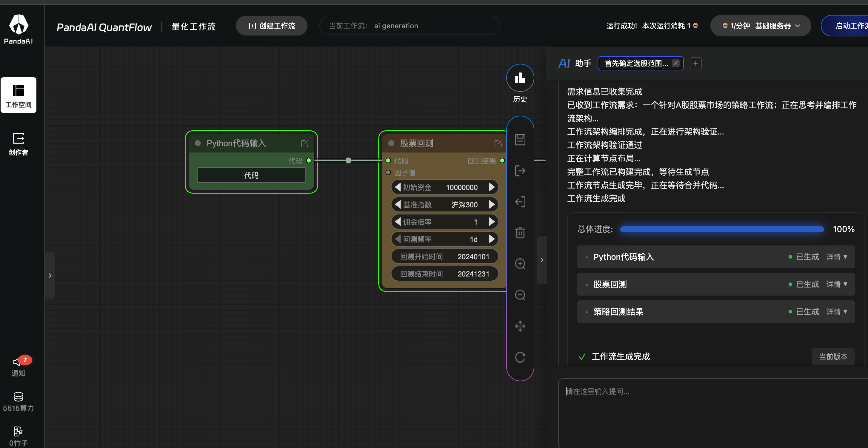Image resolution: width=868 pixels, height=448 pixels.
Task: Zoom out on the canvas
Action: coord(520,295)
